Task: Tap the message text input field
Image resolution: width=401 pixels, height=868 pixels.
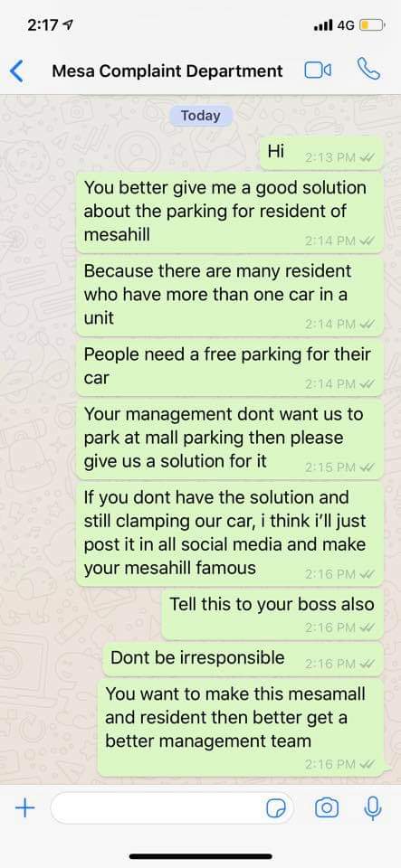Action: pyautogui.click(x=172, y=808)
